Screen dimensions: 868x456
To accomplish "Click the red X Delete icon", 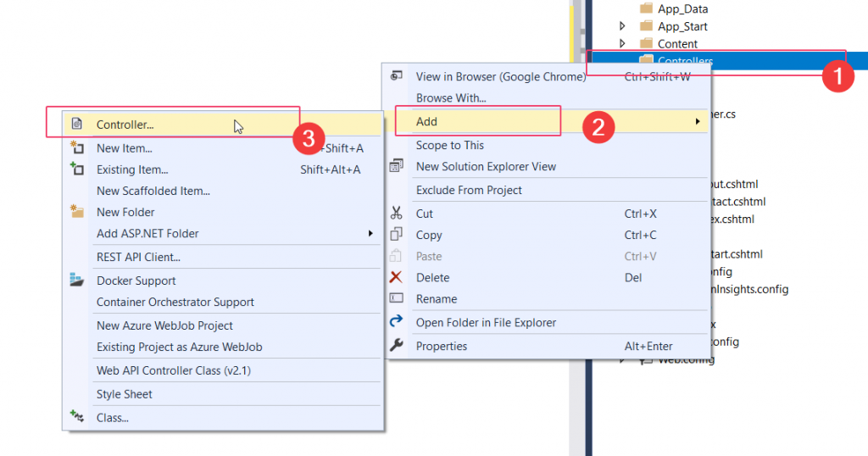I will click(396, 277).
